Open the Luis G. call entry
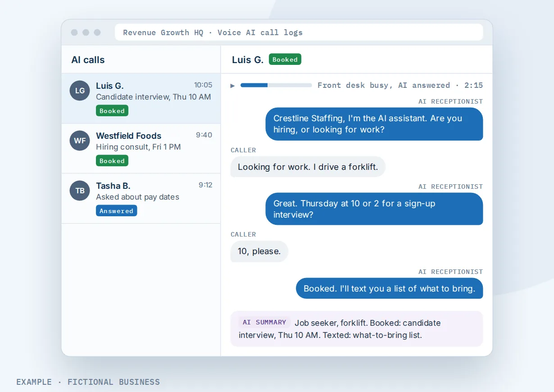Image resolution: width=554 pixels, height=392 pixels. pos(141,98)
